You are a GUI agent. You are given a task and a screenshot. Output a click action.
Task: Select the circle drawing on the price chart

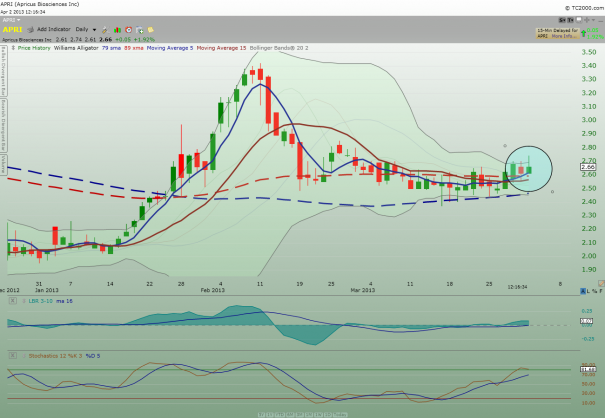coord(529,169)
